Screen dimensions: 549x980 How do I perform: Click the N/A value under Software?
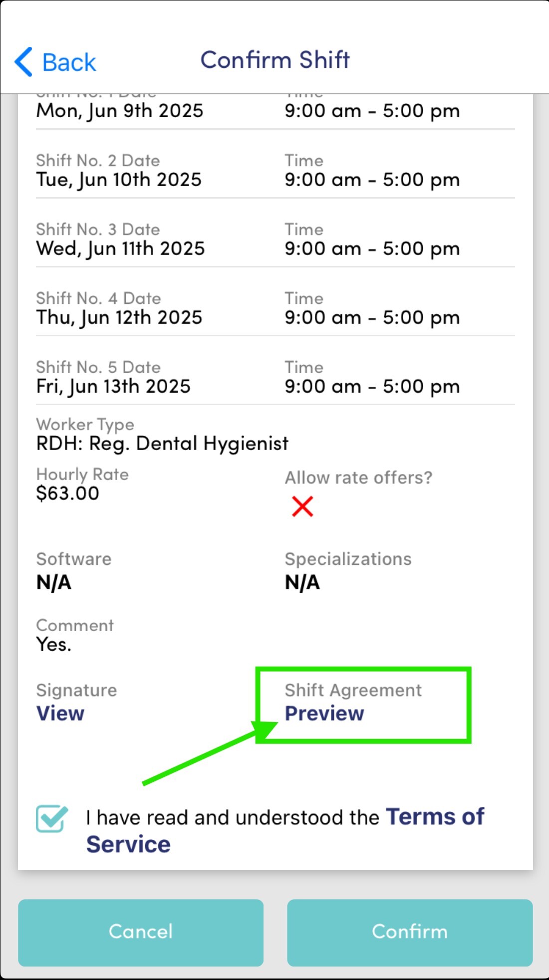tap(54, 582)
